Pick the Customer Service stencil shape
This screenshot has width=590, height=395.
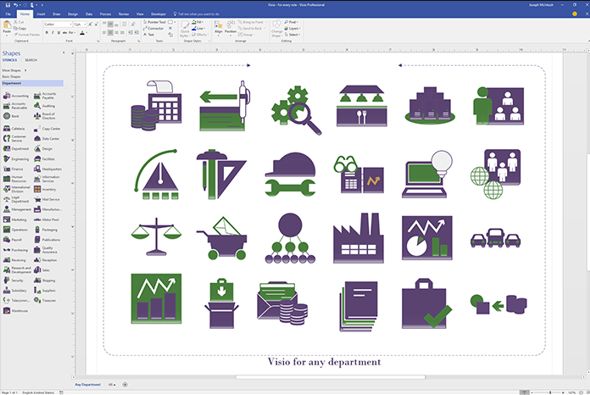point(15,138)
